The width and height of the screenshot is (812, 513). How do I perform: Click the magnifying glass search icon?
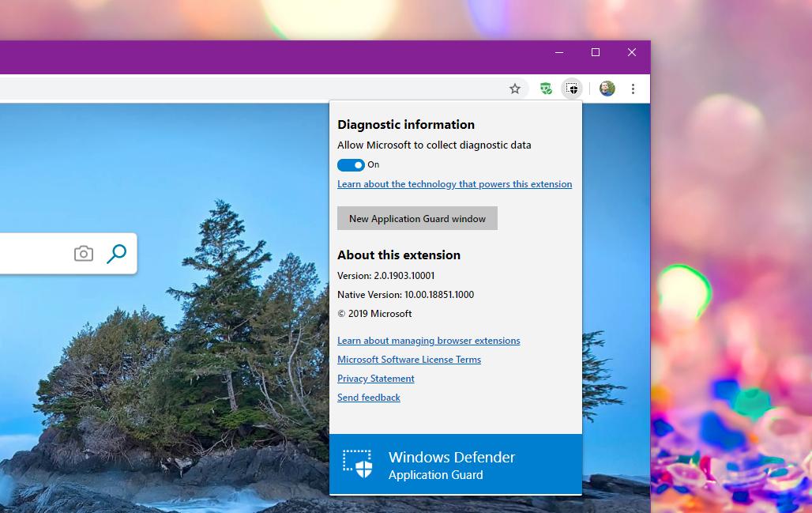116,253
